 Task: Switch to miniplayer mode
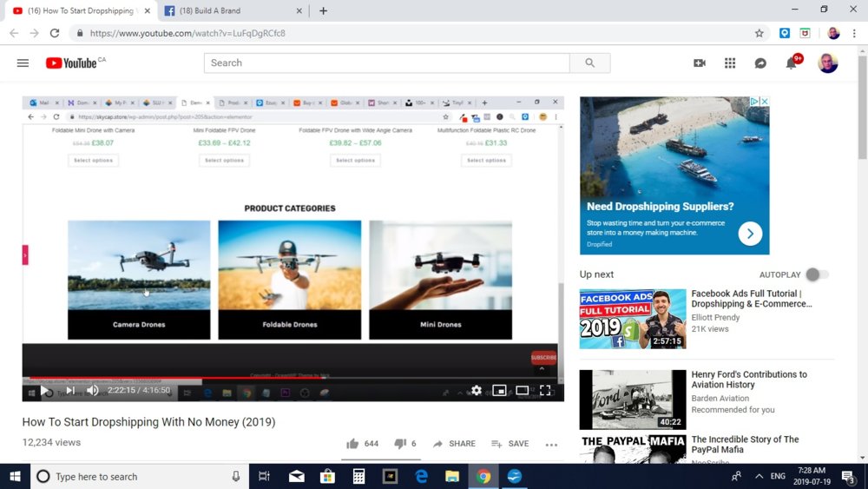click(x=499, y=391)
